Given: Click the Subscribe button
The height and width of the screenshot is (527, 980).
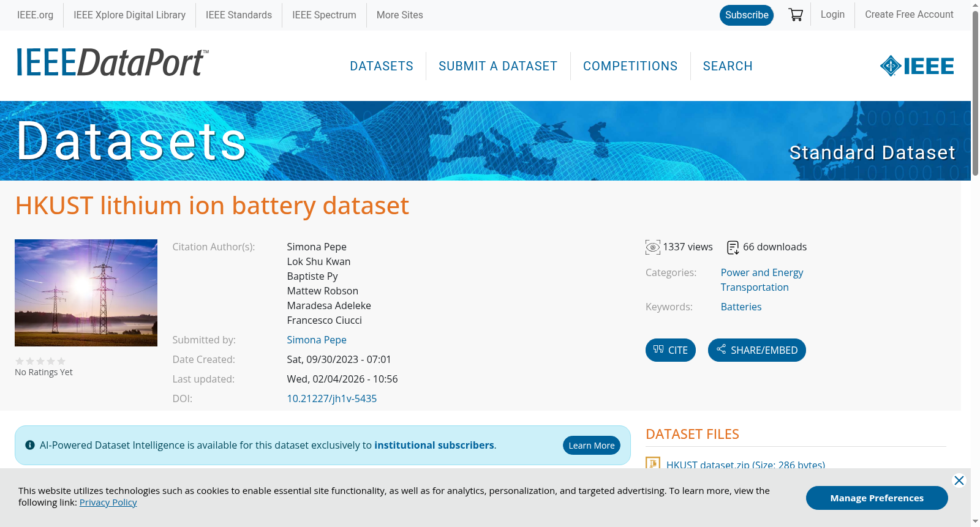Looking at the screenshot, I should pyautogui.click(x=747, y=15).
